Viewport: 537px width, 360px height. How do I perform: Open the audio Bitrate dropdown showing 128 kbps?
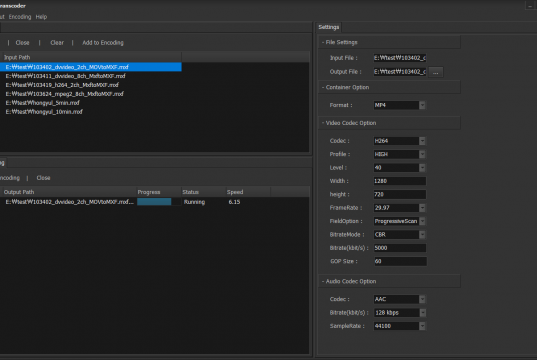(400, 312)
